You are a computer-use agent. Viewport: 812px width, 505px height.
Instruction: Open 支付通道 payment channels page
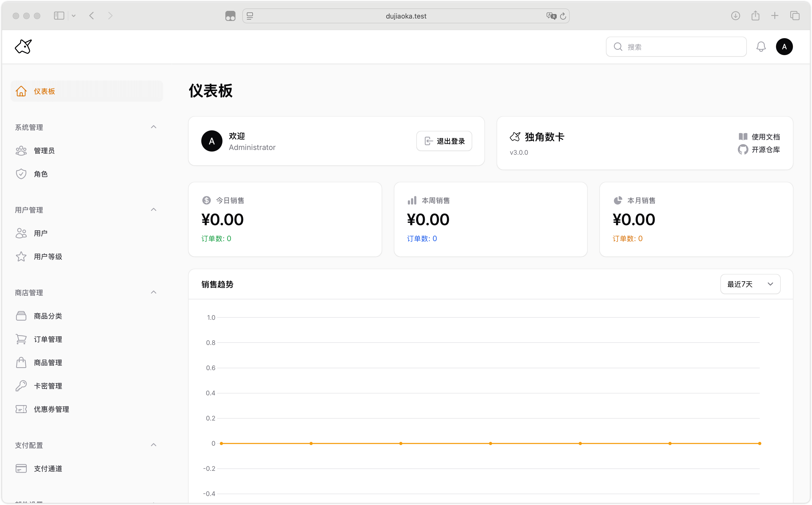(87, 469)
